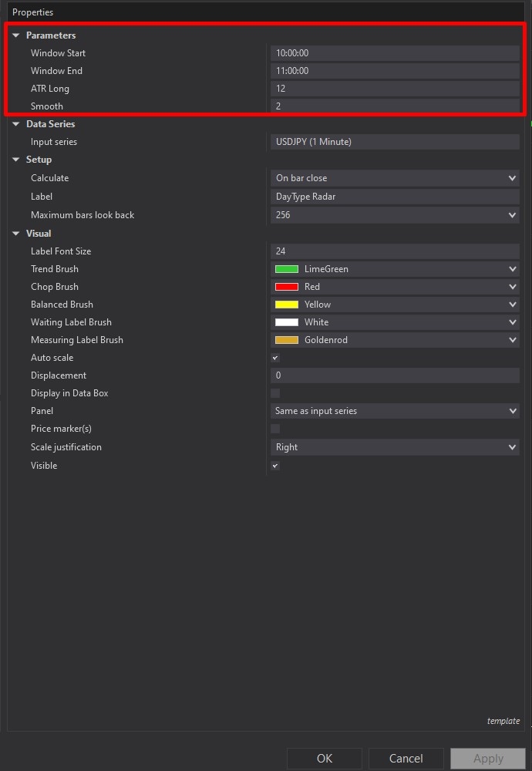Open the Scale justification dropdown
This screenshot has height=771, width=532.
(394, 446)
